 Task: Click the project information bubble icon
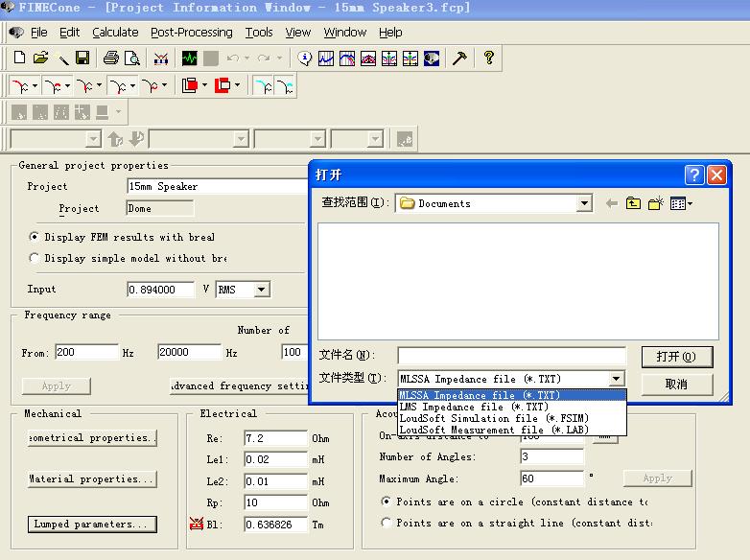(305, 58)
